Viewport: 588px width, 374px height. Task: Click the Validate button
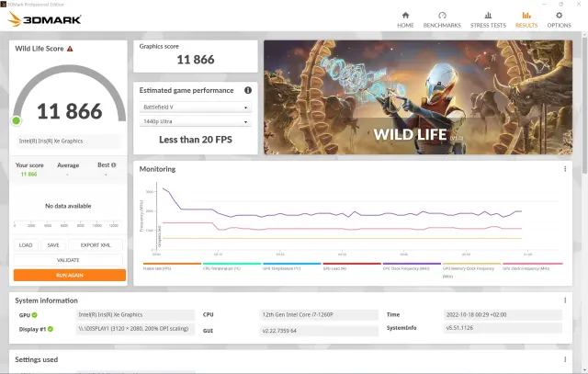70,260
